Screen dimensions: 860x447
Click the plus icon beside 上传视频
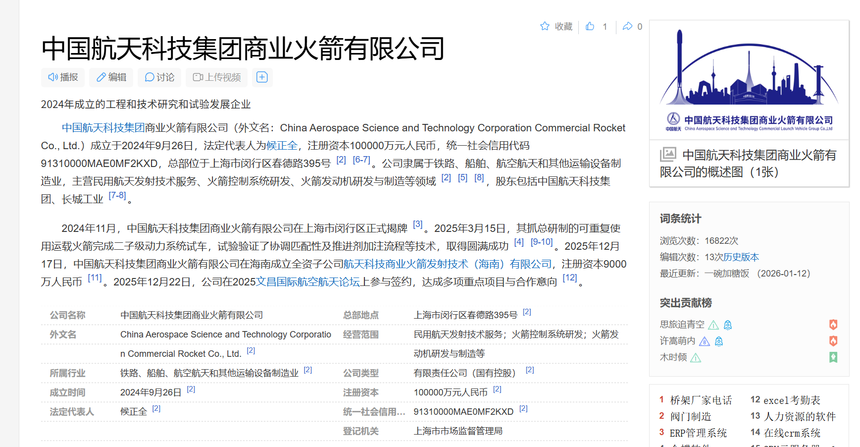point(262,77)
